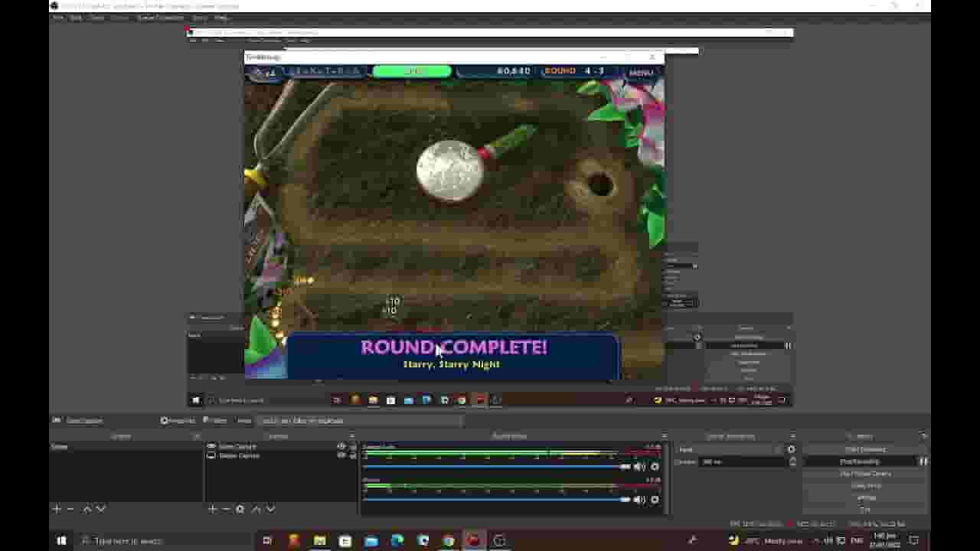Open the File menu in OBS
Viewport: 980px width, 551px height.
pyautogui.click(x=57, y=18)
